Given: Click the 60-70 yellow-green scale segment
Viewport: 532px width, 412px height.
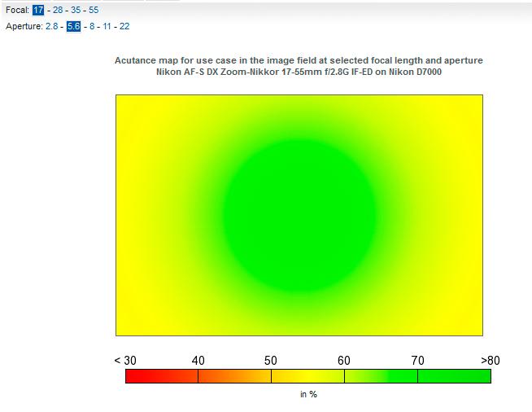Looking at the screenshot, I should click(381, 376).
